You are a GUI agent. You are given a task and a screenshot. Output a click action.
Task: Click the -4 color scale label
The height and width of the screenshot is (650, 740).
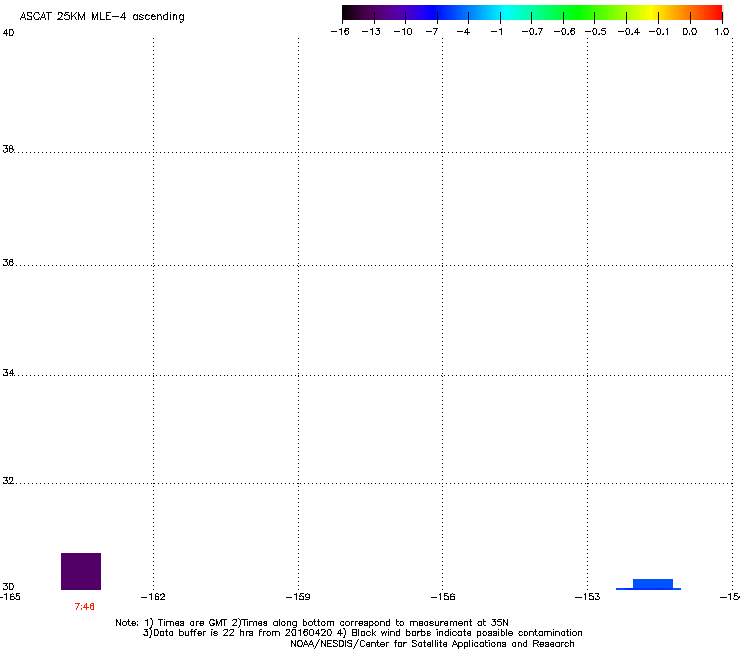[463, 32]
